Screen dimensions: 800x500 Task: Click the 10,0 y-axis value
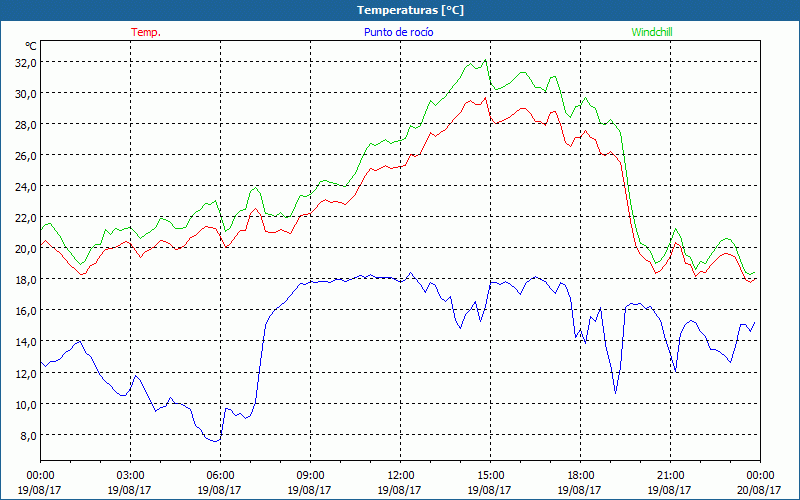(26, 405)
